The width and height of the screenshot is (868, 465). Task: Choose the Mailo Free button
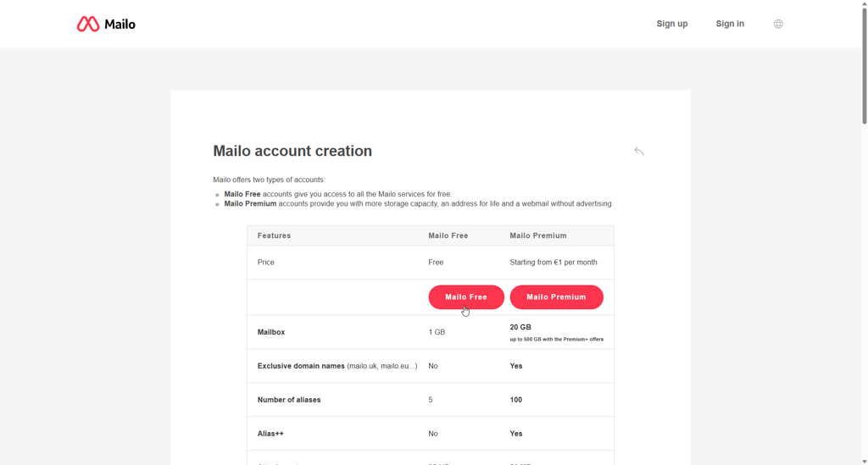(466, 297)
